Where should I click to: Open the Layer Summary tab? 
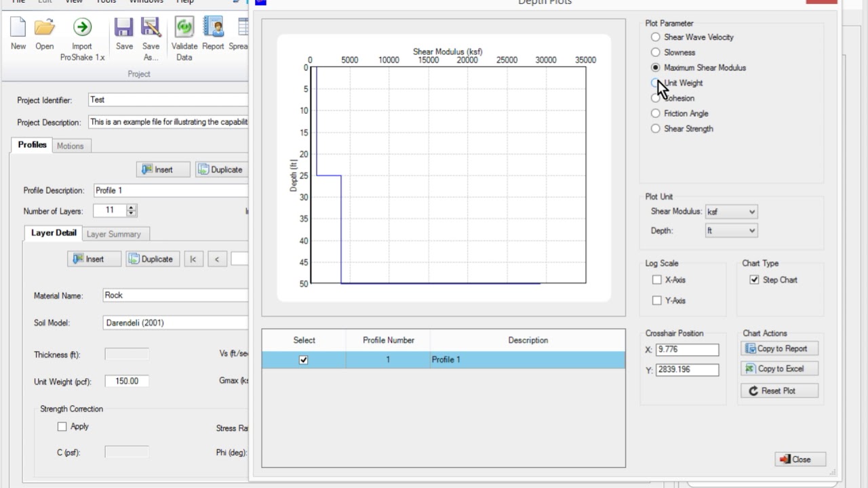pos(114,234)
